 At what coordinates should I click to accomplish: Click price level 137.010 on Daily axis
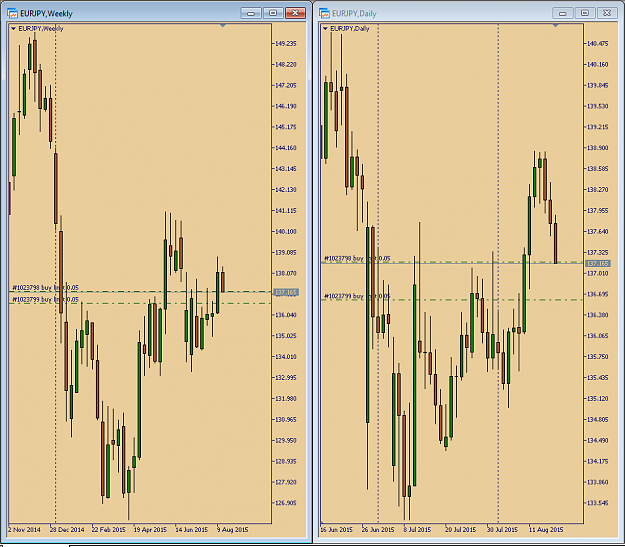[597, 274]
